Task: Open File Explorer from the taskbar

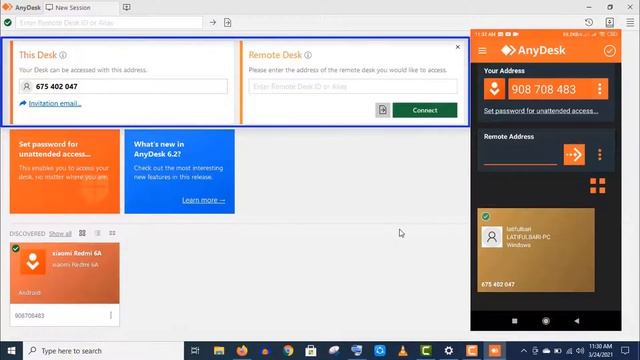Action: (x=219, y=351)
